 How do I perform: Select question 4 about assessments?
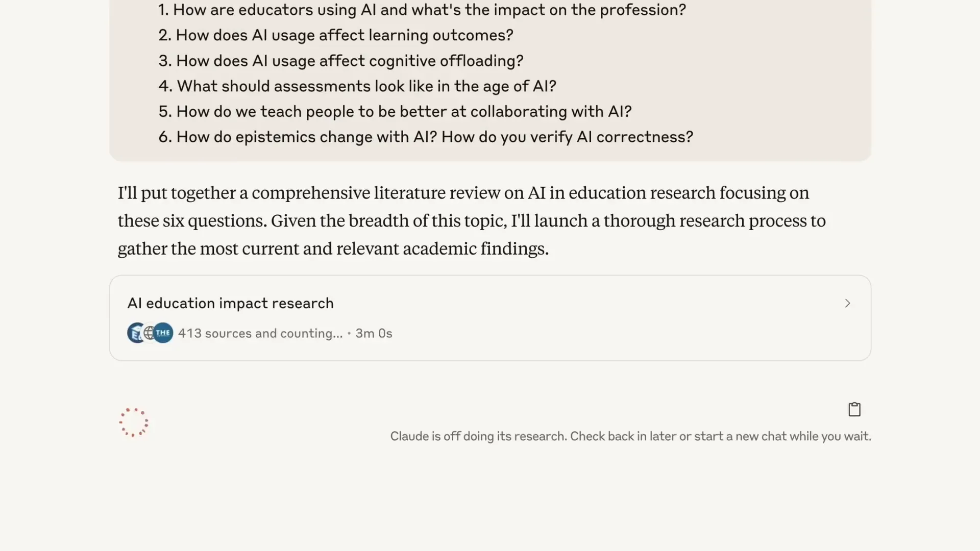click(x=357, y=86)
